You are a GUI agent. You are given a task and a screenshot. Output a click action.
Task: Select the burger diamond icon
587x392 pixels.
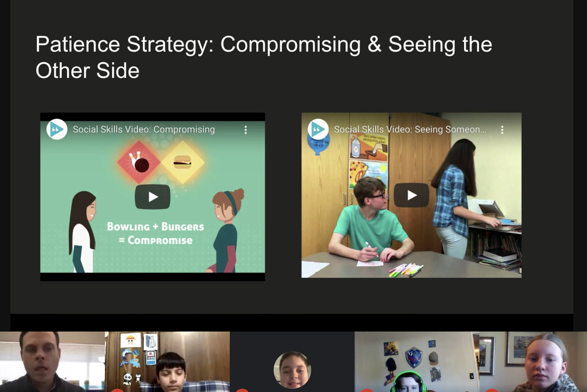(x=183, y=162)
